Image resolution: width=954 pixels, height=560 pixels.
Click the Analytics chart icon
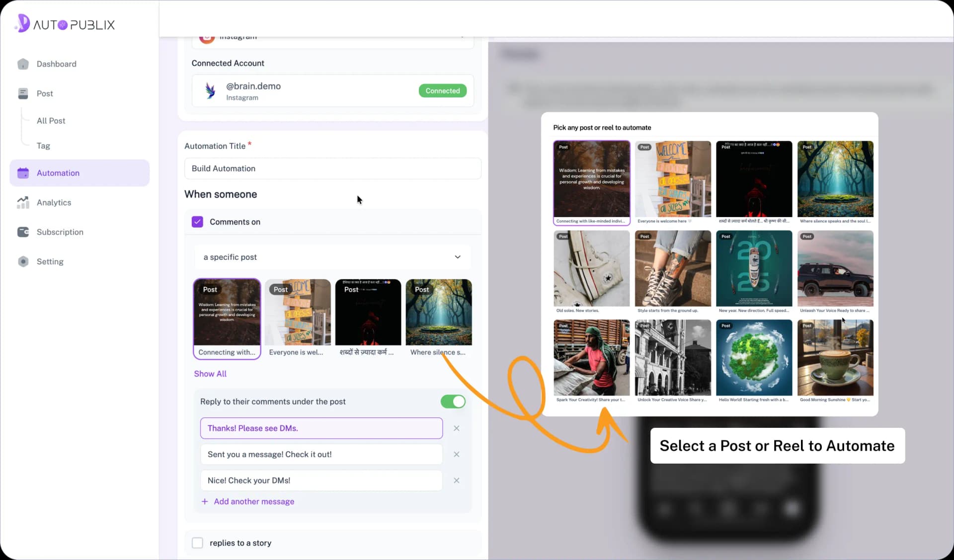(23, 202)
